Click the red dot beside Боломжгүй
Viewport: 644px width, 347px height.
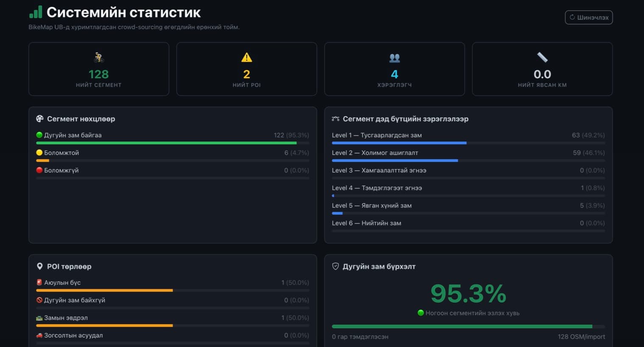click(39, 170)
